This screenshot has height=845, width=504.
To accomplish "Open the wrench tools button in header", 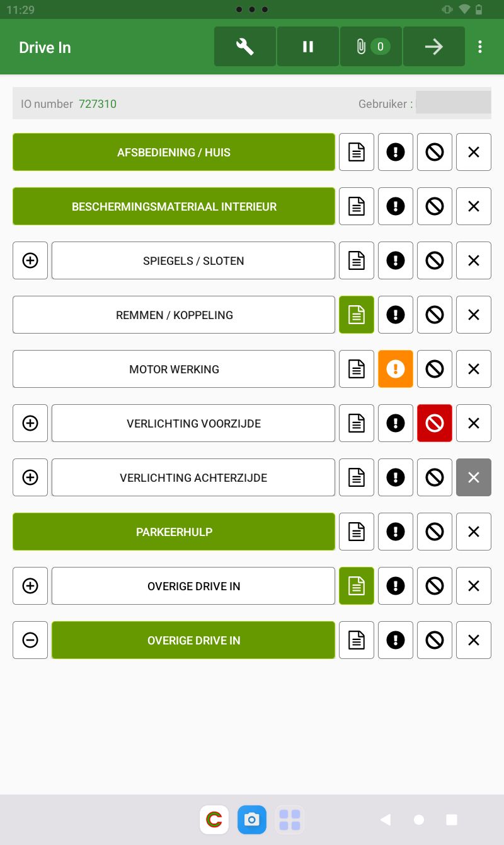I will click(245, 47).
